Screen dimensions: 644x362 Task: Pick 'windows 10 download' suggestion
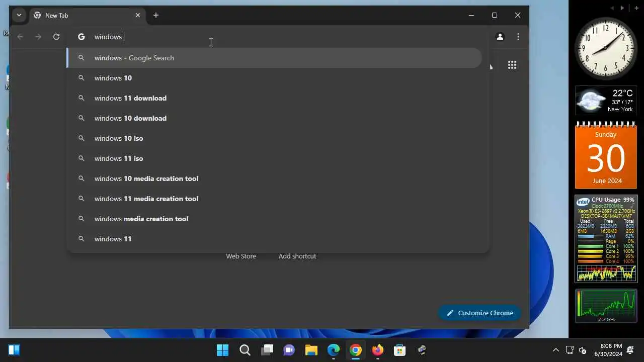274,118
